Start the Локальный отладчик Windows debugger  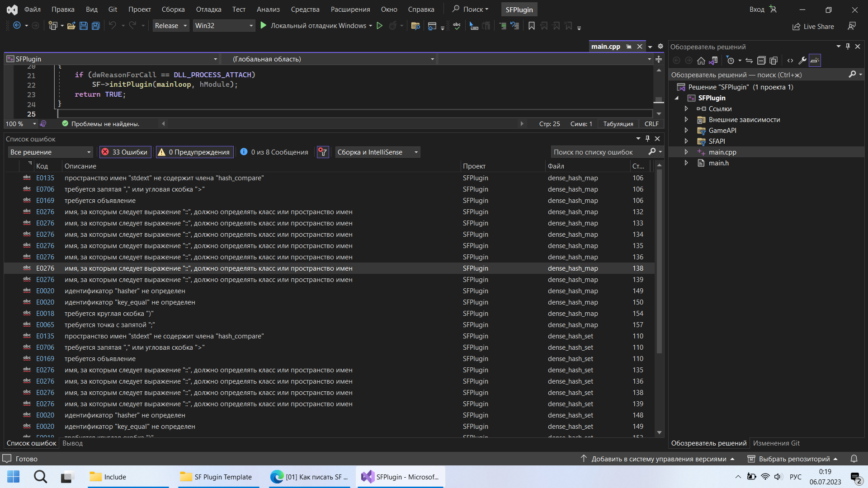pyautogui.click(x=314, y=26)
